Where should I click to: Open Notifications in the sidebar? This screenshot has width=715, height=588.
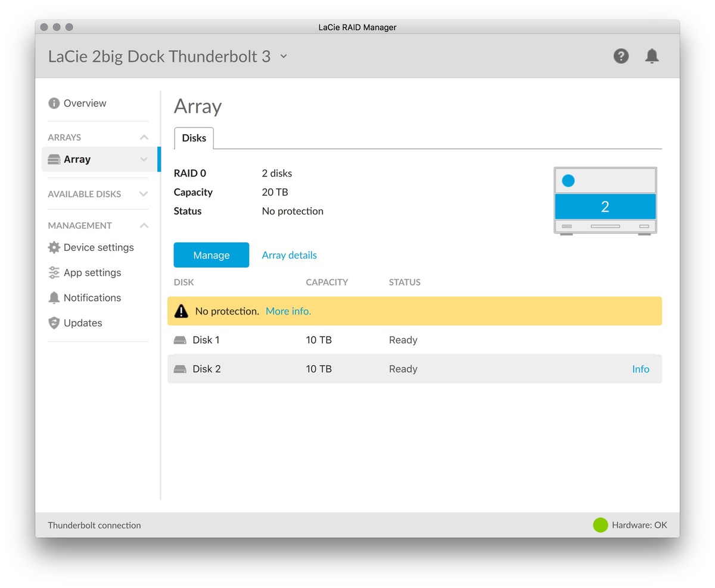click(x=92, y=298)
